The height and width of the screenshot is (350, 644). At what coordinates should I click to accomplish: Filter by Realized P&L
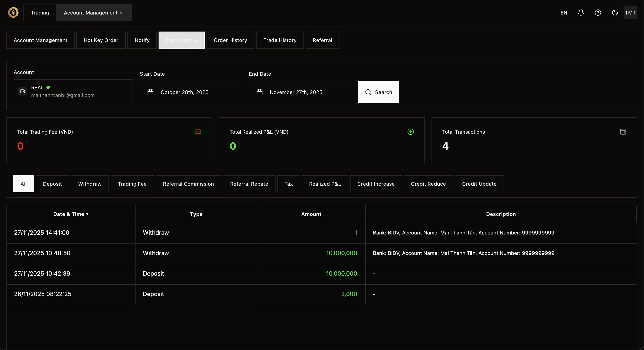[325, 184]
